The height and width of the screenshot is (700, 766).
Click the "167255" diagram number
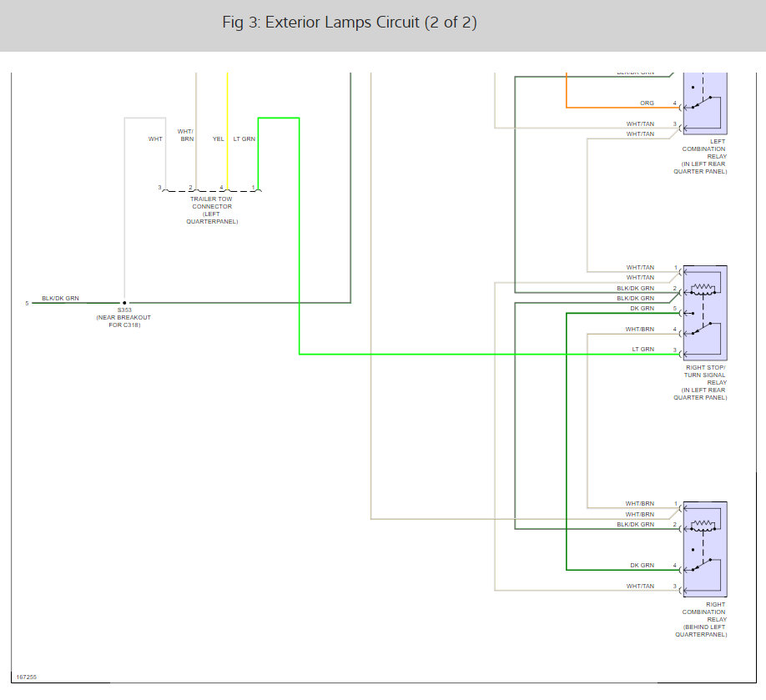(27, 677)
